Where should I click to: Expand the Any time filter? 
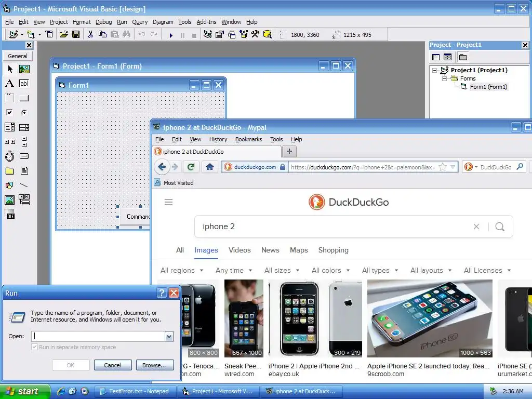click(x=234, y=270)
